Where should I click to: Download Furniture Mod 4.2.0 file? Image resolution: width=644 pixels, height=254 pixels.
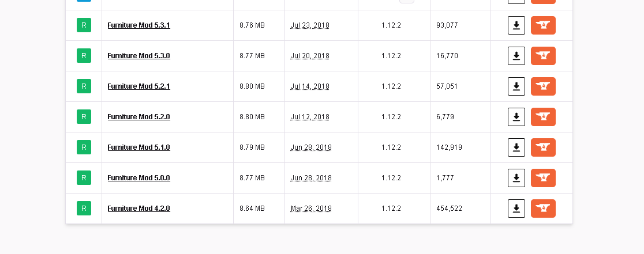pyautogui.click(x=516, y=208)
